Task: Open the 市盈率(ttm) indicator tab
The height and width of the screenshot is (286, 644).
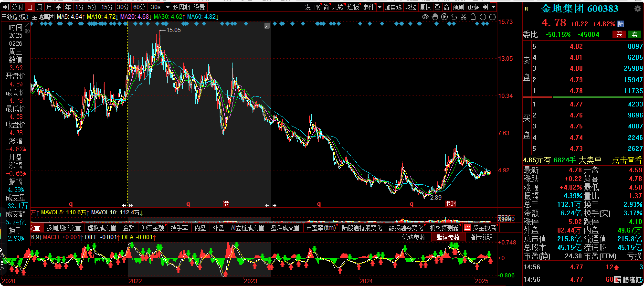Action: point(321,228)
